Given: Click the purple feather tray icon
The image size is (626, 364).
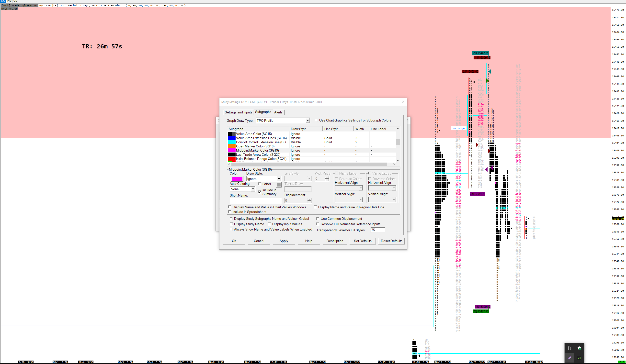Looking at the screenshot, I should [x=569, y=358].
